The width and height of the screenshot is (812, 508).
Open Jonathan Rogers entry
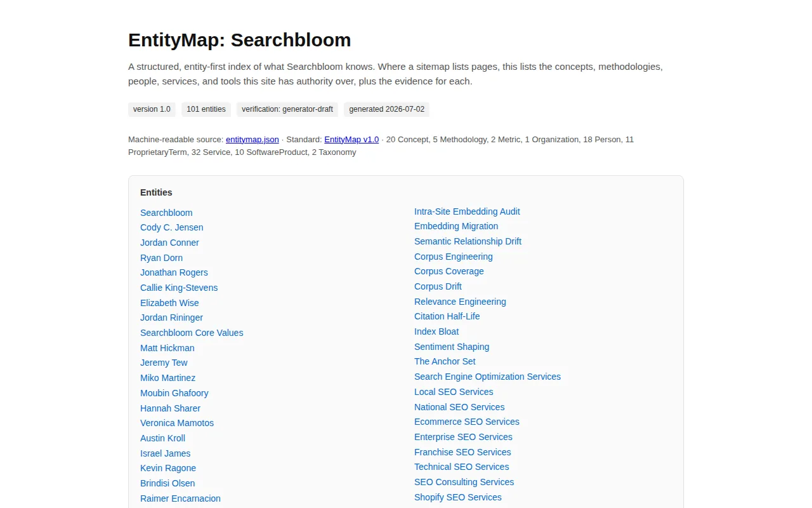pos(174,272)
